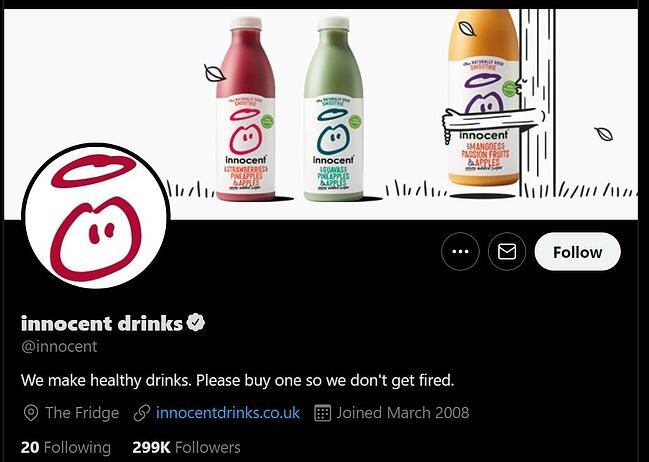Click the orange mangoes smoothie bottle in banner

tap(483, 98)
